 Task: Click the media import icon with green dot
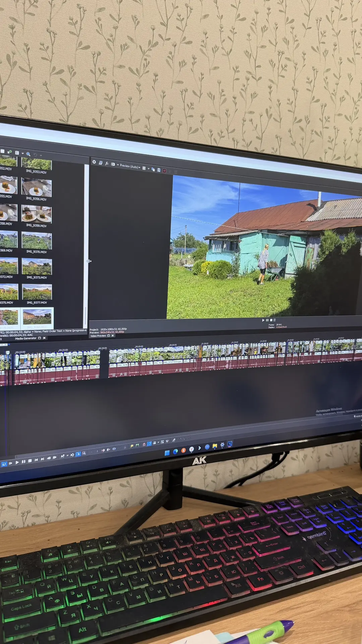[x=10, y=152]
